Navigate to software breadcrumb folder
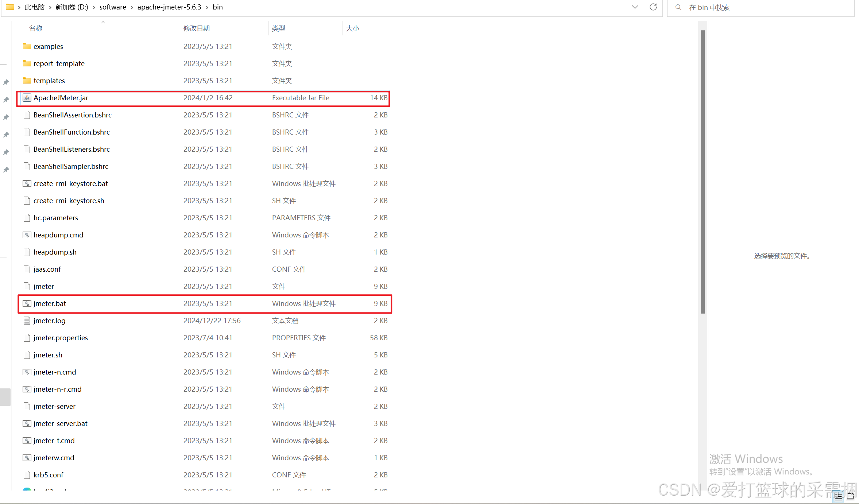Viewport: 859px width, 504px height. pyautogui.click(x=113, y=7)
